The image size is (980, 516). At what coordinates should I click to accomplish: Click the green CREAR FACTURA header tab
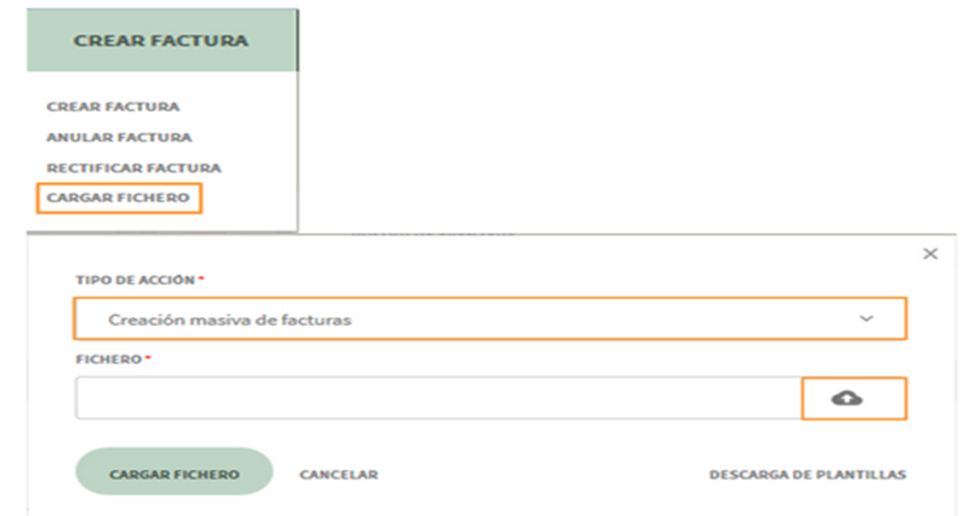[162, 41]
